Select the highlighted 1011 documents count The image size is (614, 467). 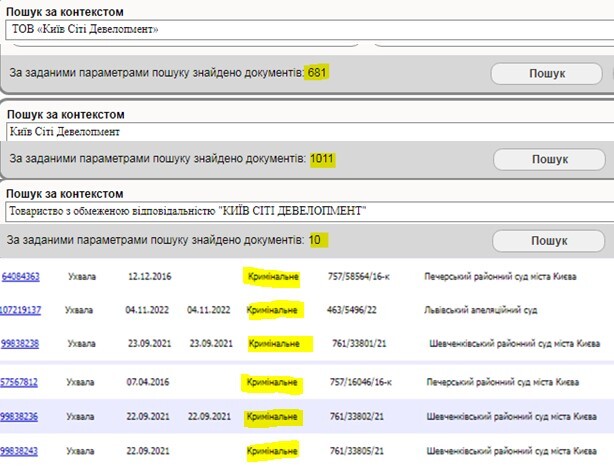tap(322, 158)
